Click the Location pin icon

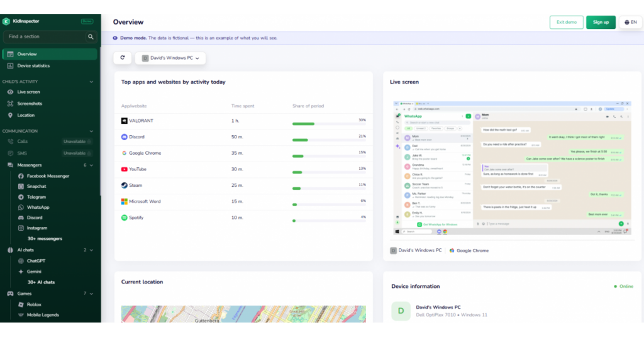[x=10, y=115]
